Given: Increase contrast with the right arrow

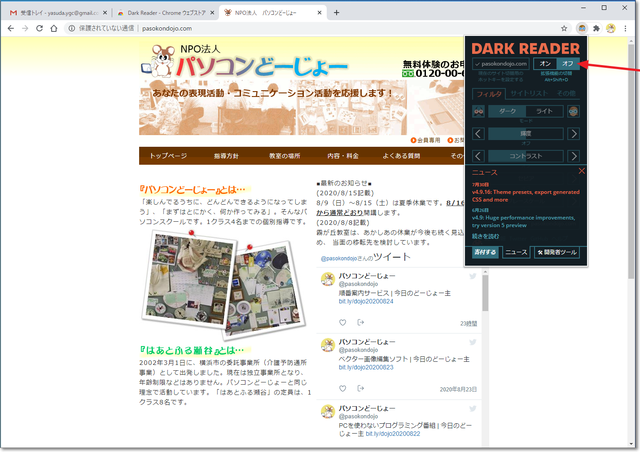Looking at the screenshot, I should point(574,156).
